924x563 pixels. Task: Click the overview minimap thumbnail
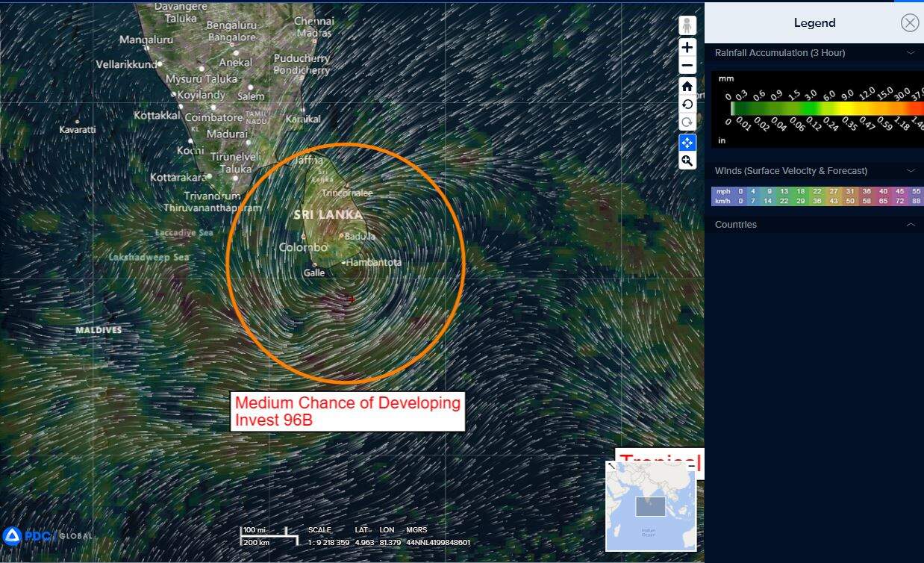click(651, 508)
